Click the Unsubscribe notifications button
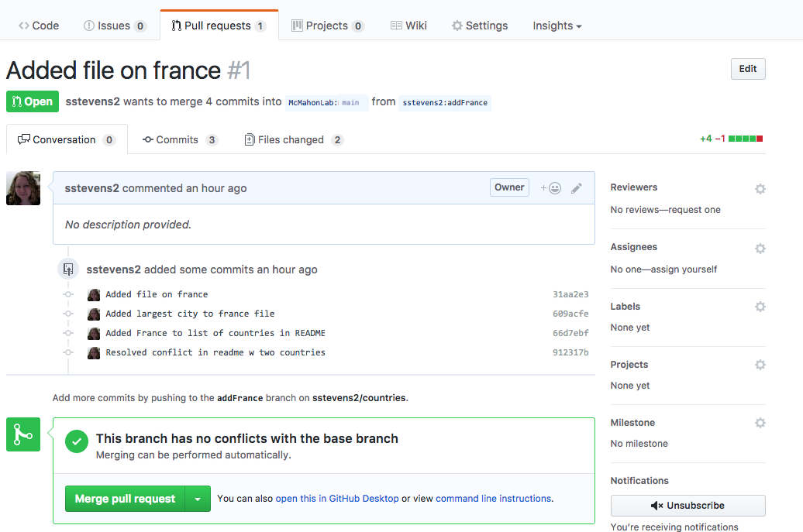Image resolution: width=803 pixels, height=532 pixels. coord(688,506)
